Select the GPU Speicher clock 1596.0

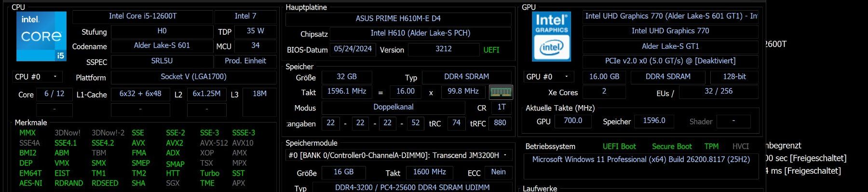[x=654, y=121]
